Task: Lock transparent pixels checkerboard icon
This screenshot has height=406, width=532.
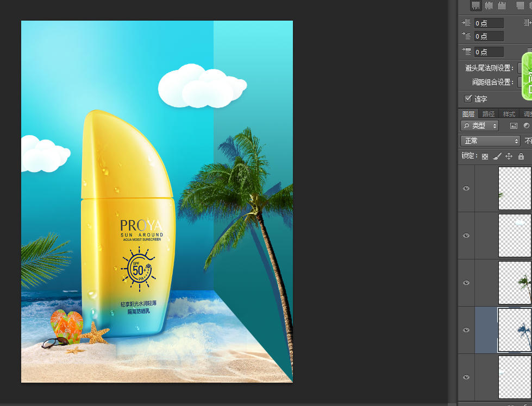Action: (x=485, y=156)
